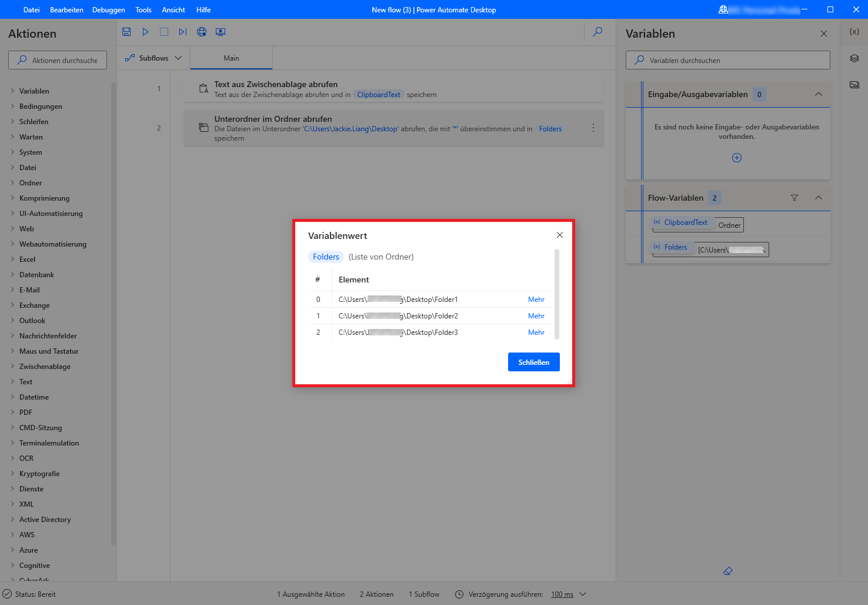Select the Text aus Zwischenablage abrufen action
Screen dimensions: 868x605
[x=394, y=89]
